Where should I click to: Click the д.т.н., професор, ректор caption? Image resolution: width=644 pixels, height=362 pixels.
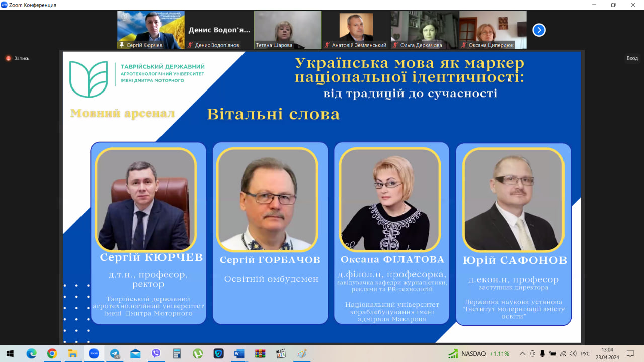148,279
